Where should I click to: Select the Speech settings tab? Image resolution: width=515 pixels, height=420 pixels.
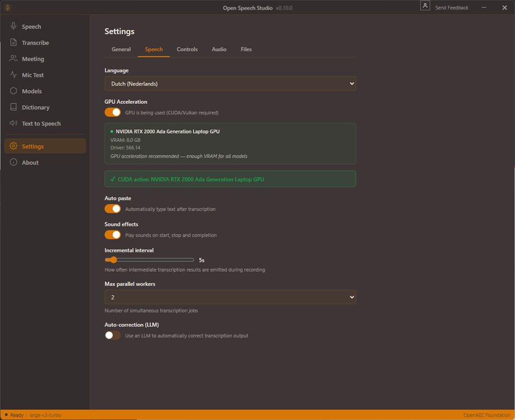154,49
